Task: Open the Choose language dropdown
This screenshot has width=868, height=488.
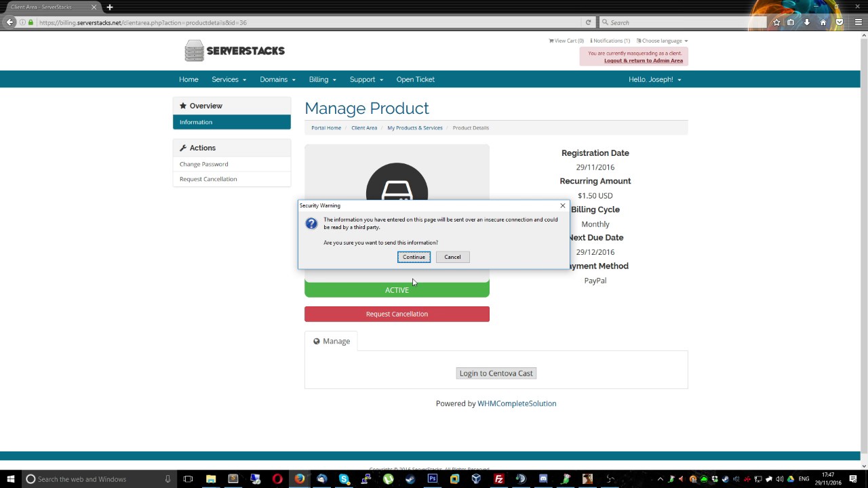Action: pos(662,41)
